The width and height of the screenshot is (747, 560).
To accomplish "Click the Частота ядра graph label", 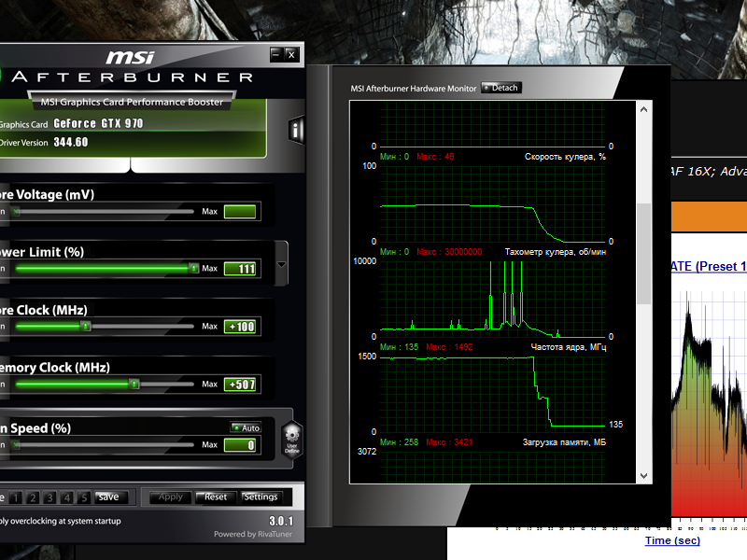I will coord(569,347).
